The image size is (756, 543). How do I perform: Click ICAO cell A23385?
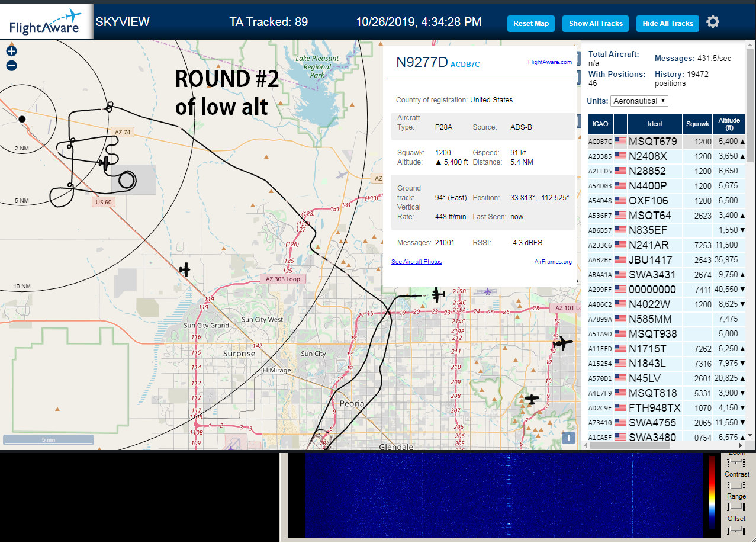coord(600,156)
